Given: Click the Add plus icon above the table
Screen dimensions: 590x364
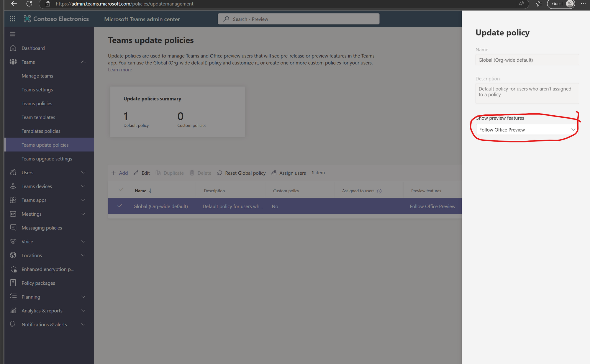Looking at the screenshot, I should coord(114,173).
